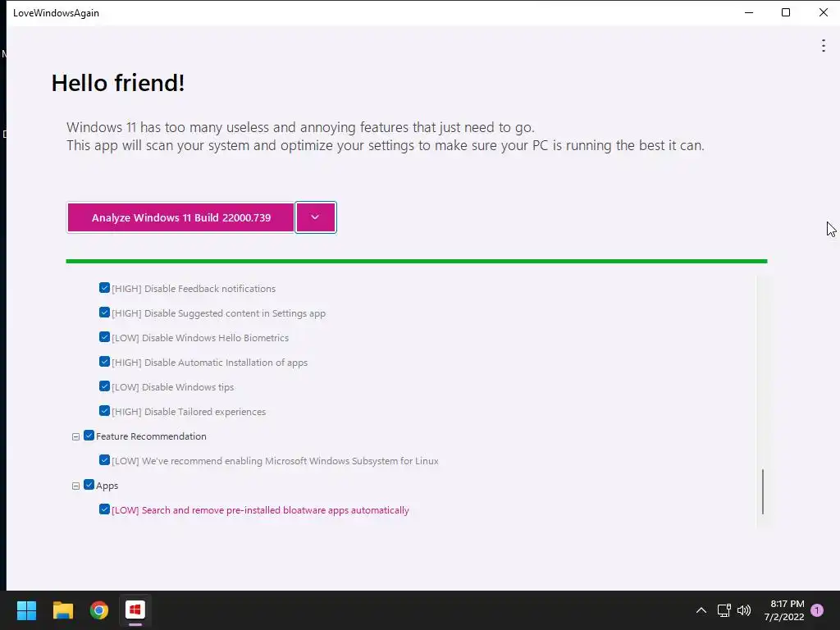Collapse the Apps tree node

point(76,486)
